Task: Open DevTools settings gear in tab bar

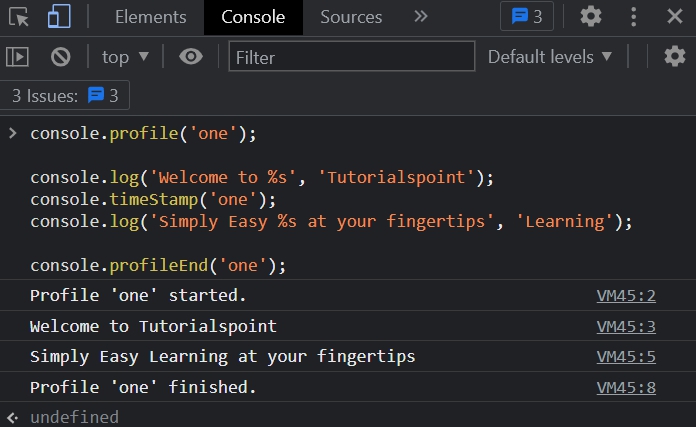Action: 591,16
